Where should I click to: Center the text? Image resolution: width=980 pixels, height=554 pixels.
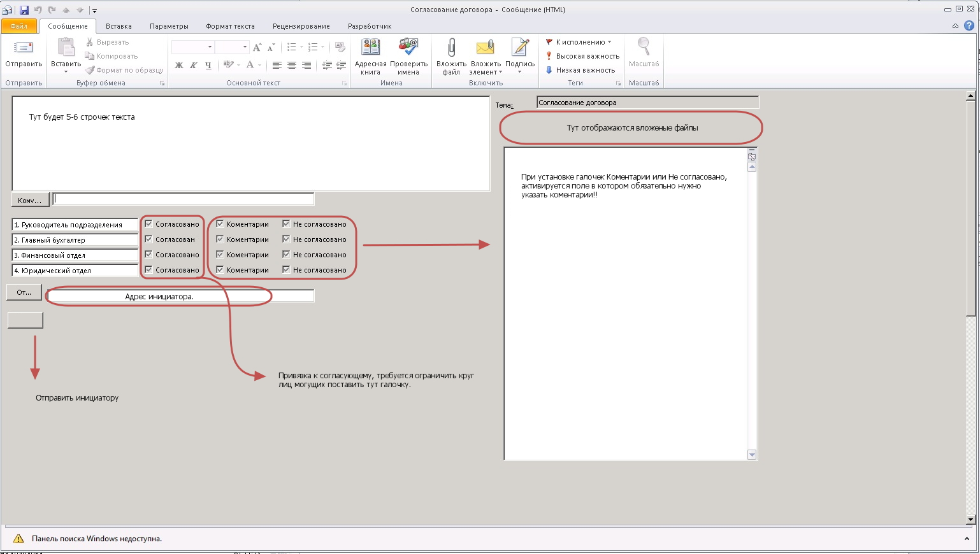tap(291, 65)
